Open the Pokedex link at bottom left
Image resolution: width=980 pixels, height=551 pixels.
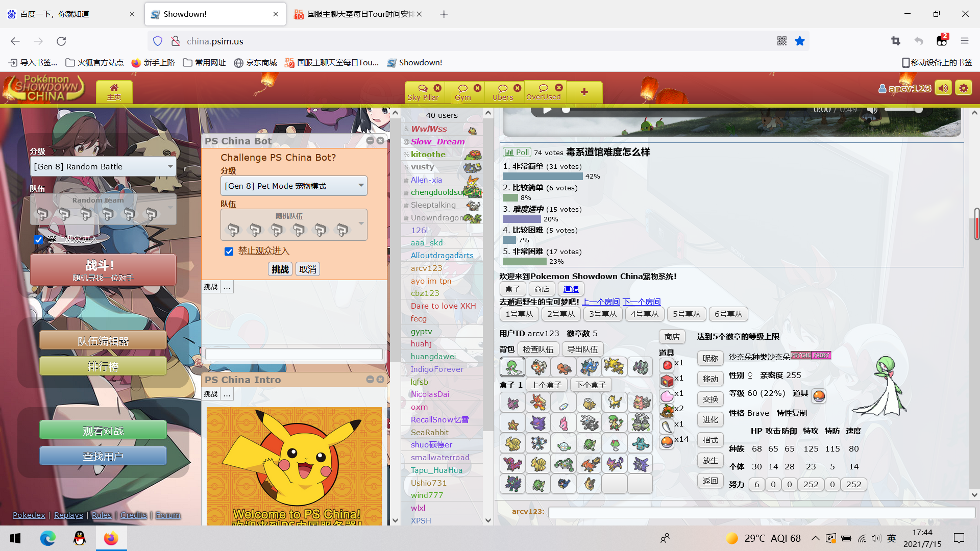[x=29, y=515]
